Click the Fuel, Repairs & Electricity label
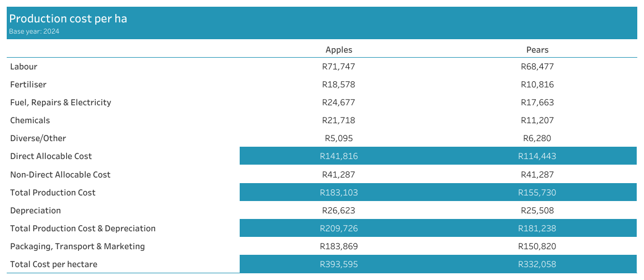This screenshot has width=644, height=280. tap(60, 102)
